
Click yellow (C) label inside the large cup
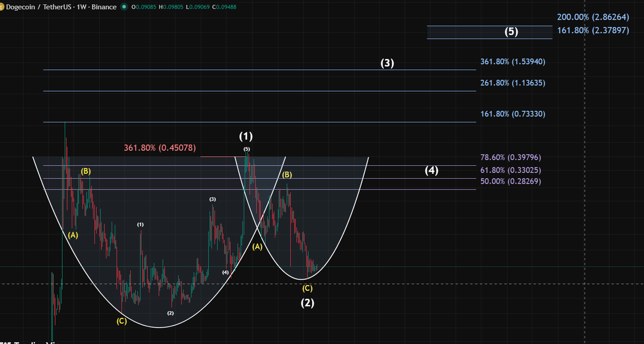pos(122,321)
